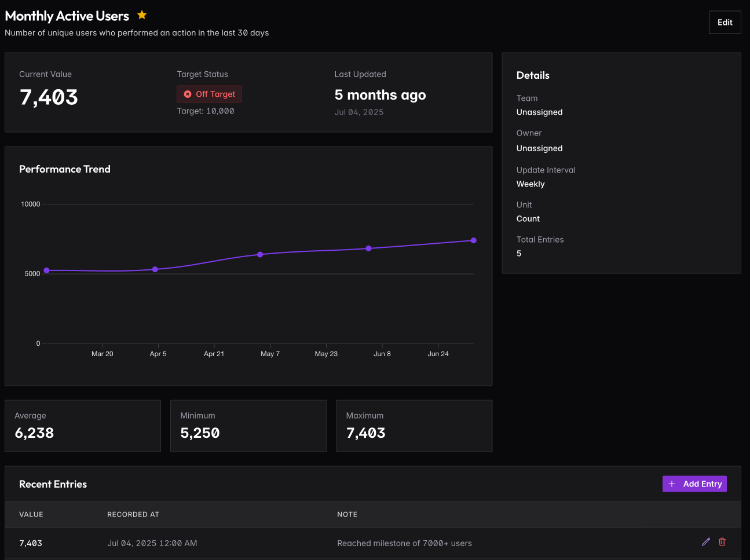
Task: Select the Average 6,238 stat card
Action: [83, 426]
